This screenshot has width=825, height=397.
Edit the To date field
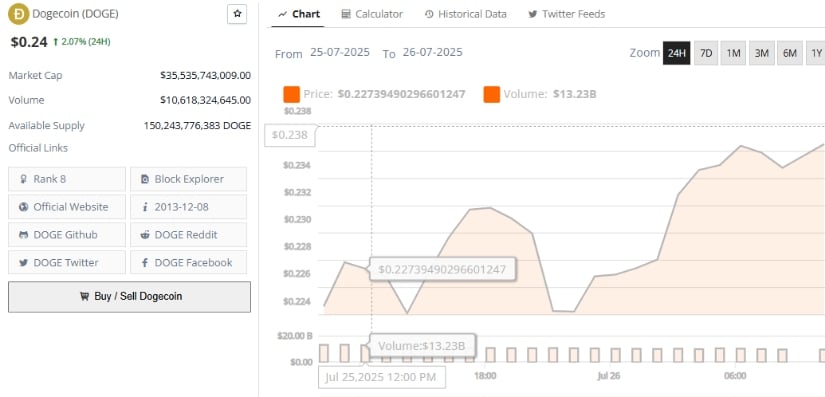(x=432, y=52)
